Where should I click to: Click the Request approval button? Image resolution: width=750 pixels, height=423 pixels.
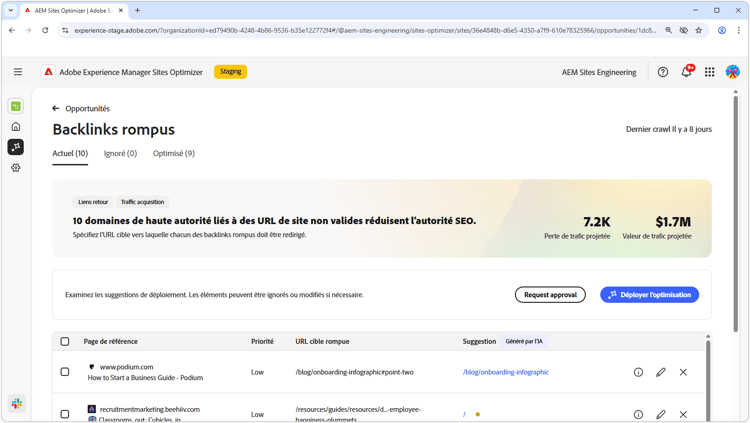pyautogui.click(x=550, y=295)
